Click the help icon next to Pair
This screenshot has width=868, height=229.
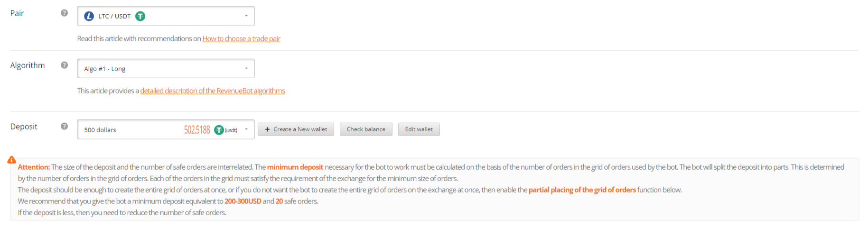click(65, 13)
